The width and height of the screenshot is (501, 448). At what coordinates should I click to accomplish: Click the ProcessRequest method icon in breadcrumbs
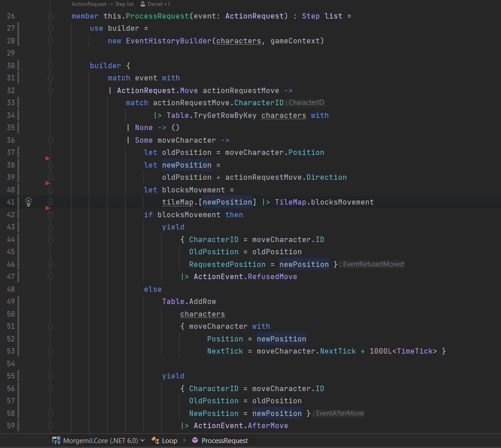(x=195, y=440)
